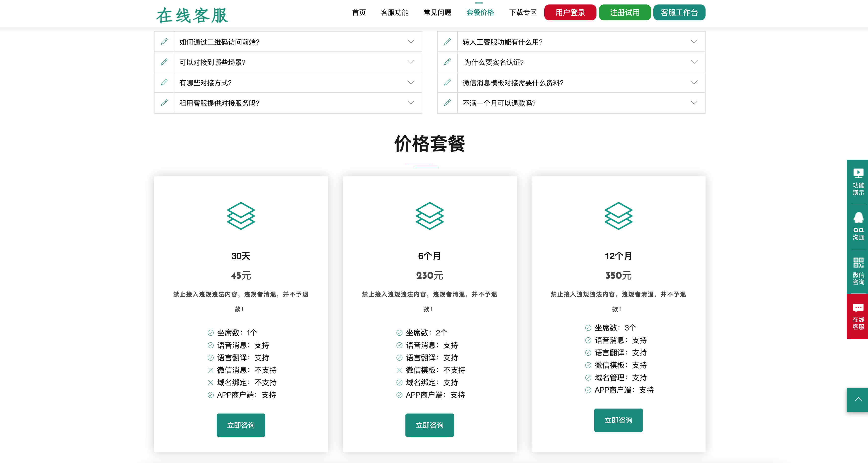Click the 有哪些对接方式? question text
Screen dimensions: 868x463
[x=205, y=83]
